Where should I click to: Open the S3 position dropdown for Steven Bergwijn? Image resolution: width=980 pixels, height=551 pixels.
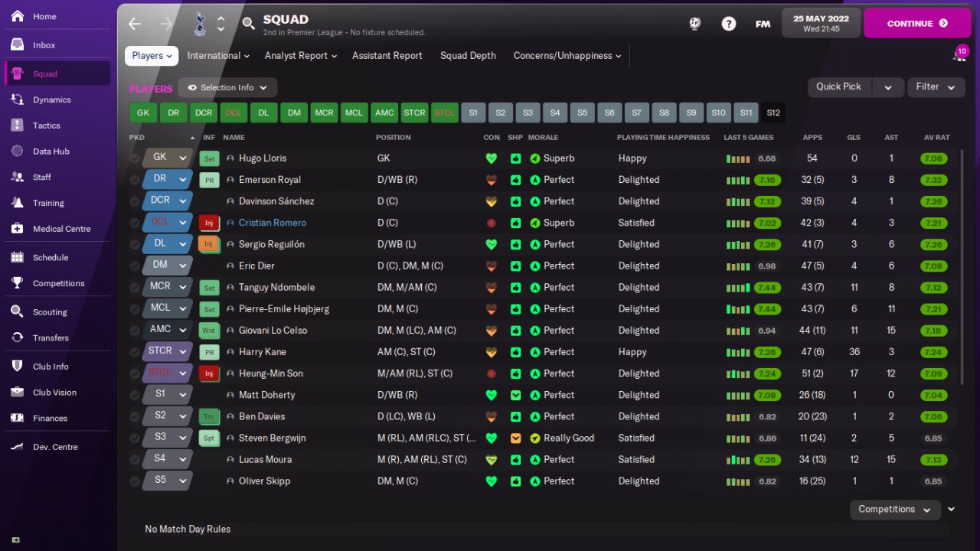click(x=166, y=437)
